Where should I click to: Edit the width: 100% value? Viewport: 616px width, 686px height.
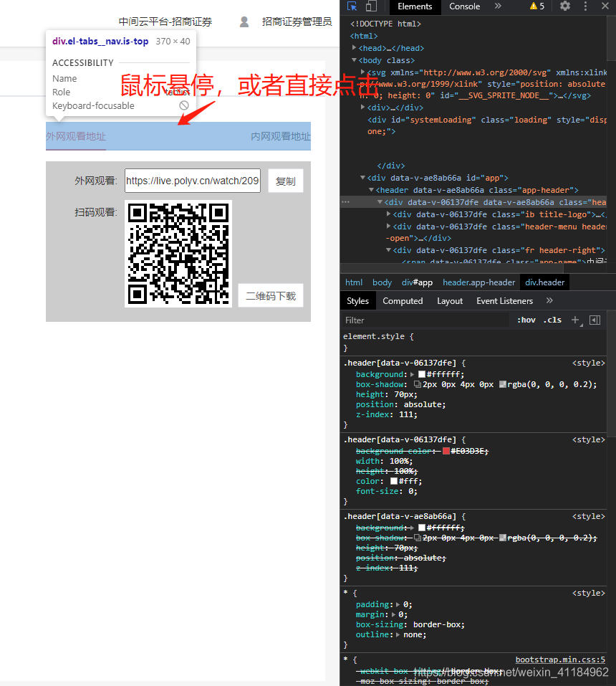tap(401, 461)
